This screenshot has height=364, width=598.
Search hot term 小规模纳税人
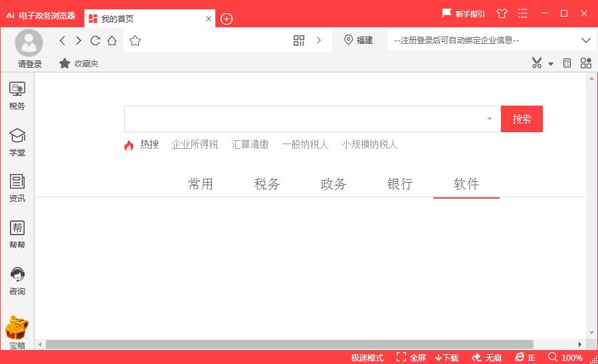(x=369, y=144)
